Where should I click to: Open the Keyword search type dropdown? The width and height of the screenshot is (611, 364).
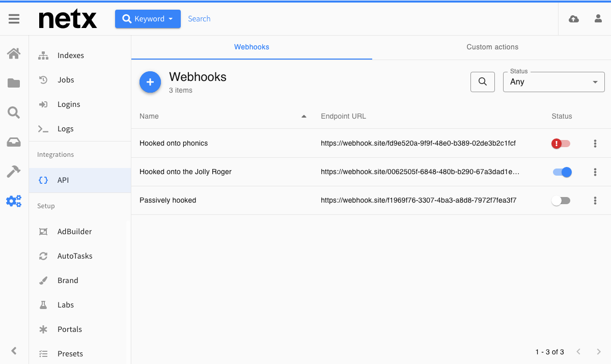pos(148,19)
